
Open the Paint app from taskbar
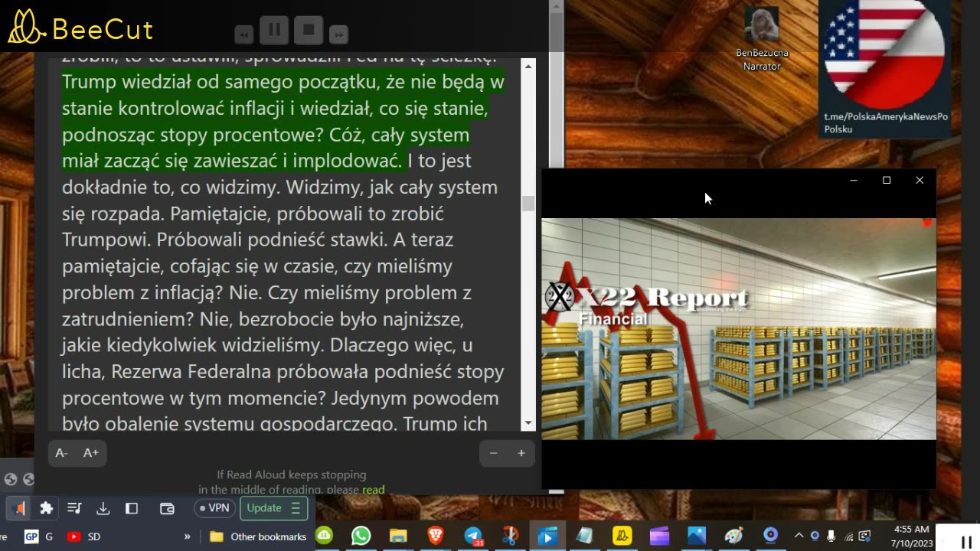click(x=733, y=536)
